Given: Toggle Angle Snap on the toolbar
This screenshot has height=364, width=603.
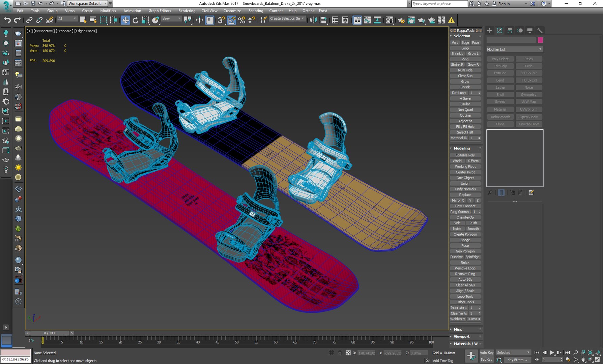Looking at the screenshot, I should point(231,20).
